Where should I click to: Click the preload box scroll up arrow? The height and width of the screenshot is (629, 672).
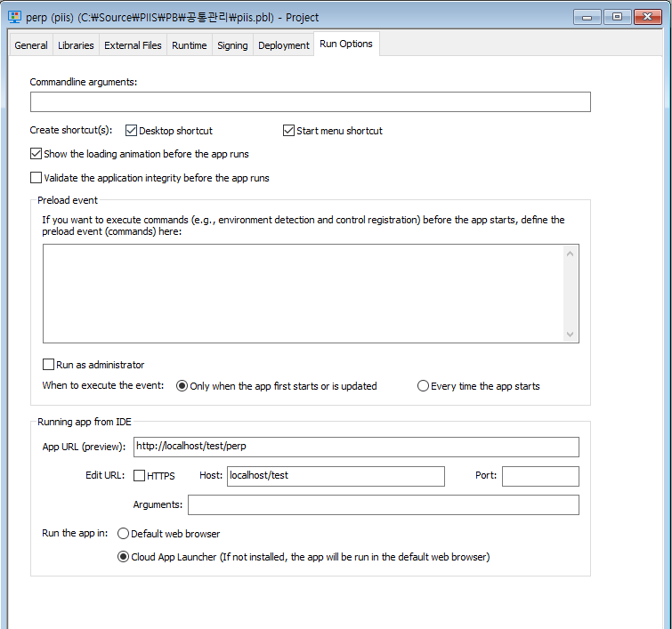[570, 254]
